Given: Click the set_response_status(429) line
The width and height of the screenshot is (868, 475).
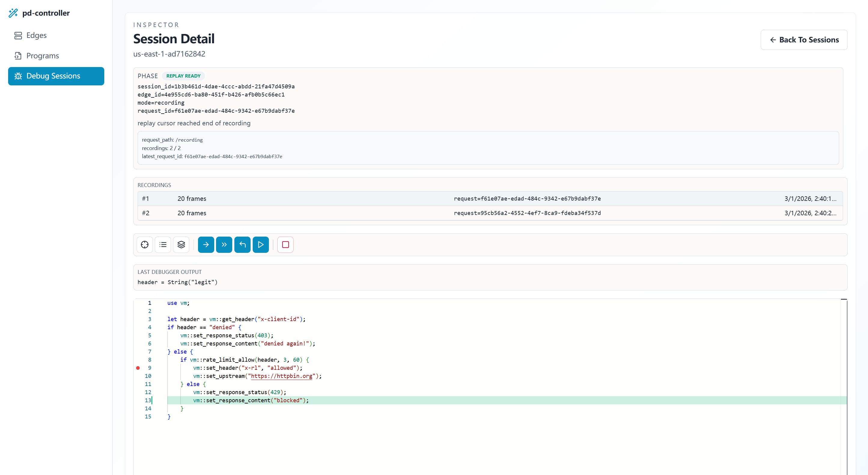Looking at the screenshot, I should pyautogui.click(x=239, y=392).
